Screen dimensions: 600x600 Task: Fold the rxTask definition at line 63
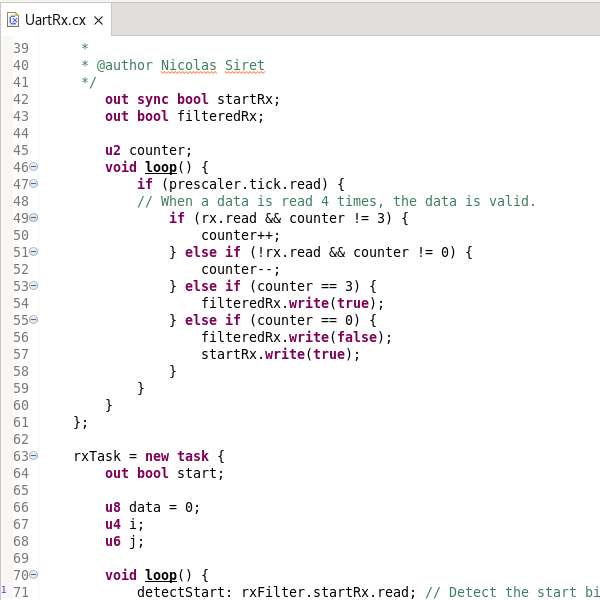pos(33,456)
